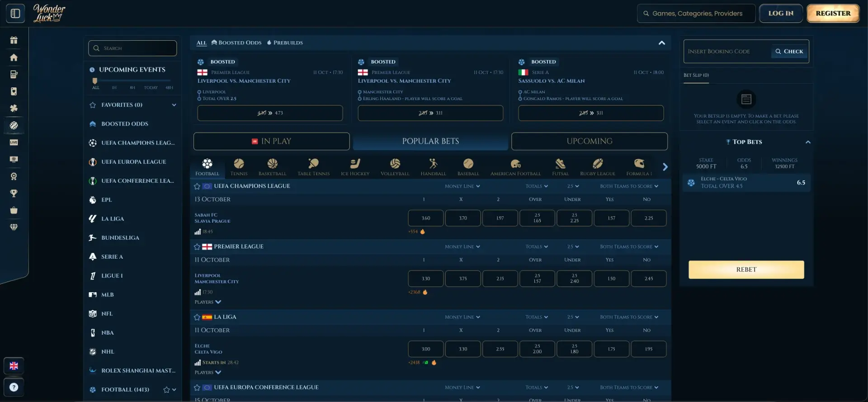Select the Table Tennis sport icon
This screenshot has height=402, width=868.
click(x=313, y=167)
